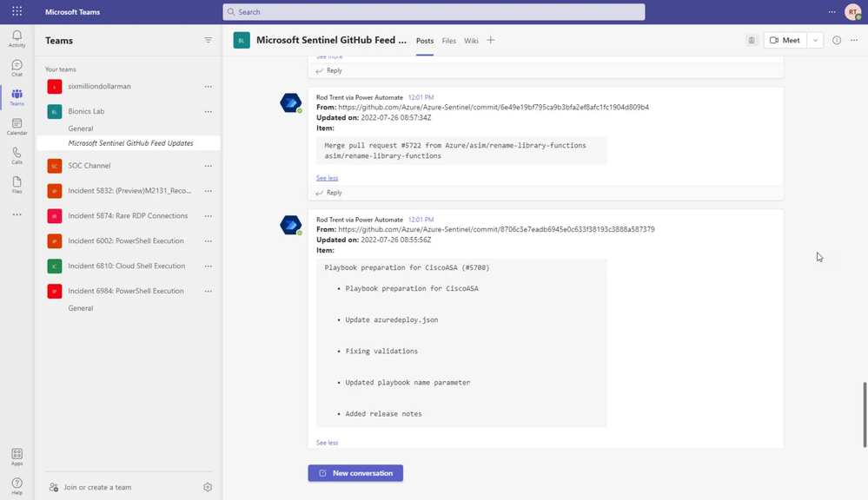Expand Incident 5832 team
This screenshot has width=868, height=500.
coord(129,191)
